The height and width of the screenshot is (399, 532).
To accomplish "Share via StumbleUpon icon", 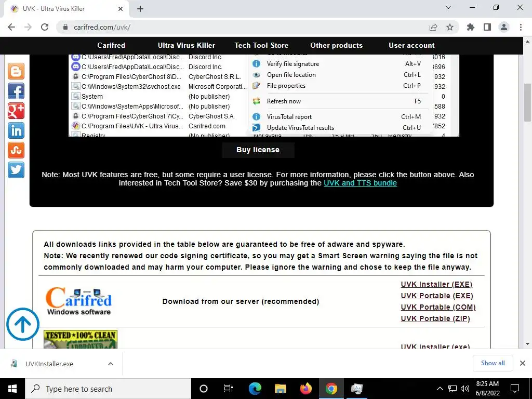I will (16, 150).
